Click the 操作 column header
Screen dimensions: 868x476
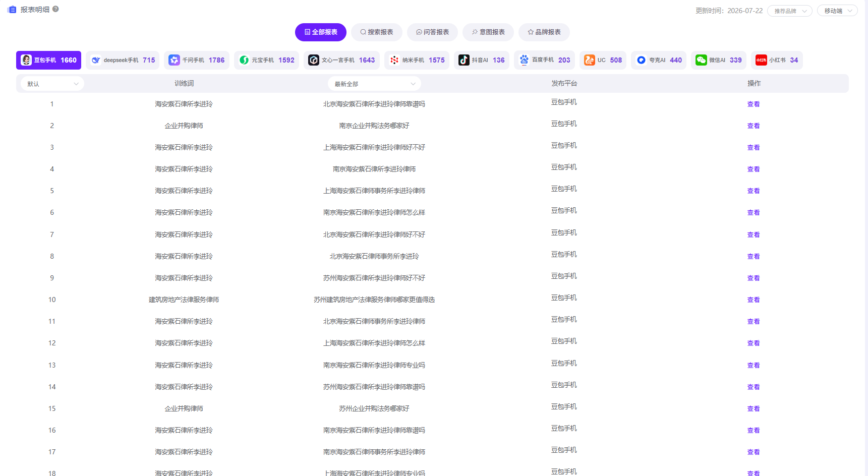tap(754, 83)
